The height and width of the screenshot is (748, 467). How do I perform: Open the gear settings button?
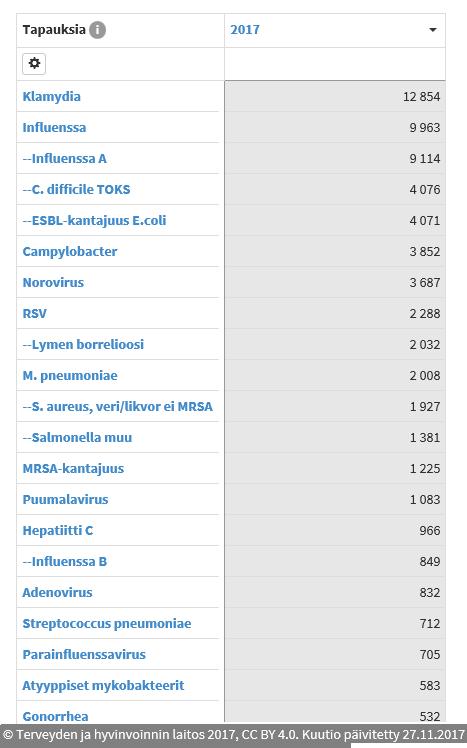(x=34, y=63)
